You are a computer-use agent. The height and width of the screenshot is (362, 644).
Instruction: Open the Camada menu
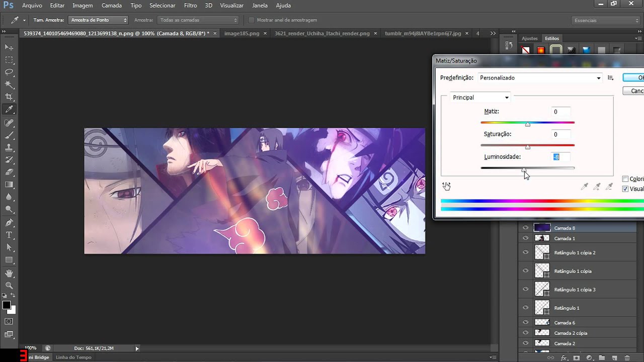[x=112, y=6]
